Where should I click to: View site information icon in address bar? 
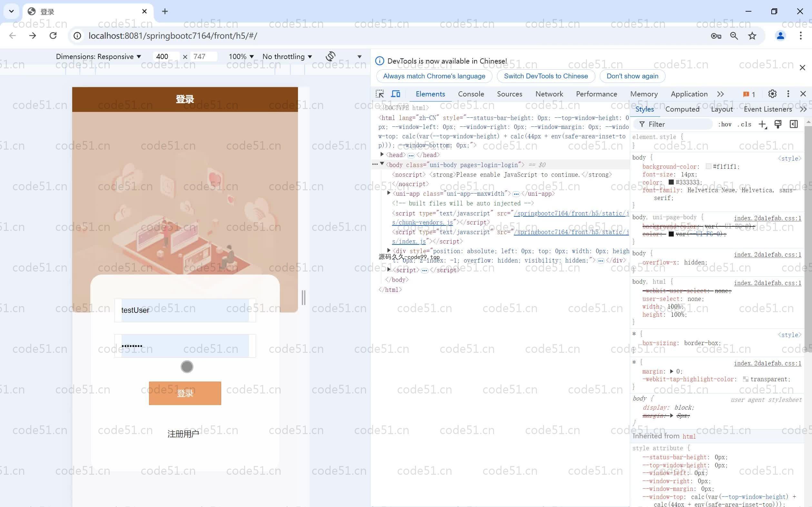(x=77, y=36)
